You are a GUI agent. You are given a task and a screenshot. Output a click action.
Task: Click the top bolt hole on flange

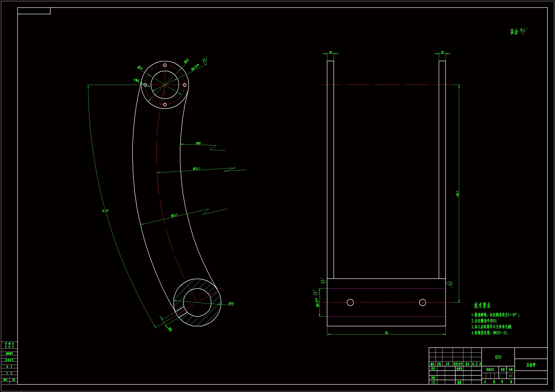pyautogui.click(x=165, y=65)
